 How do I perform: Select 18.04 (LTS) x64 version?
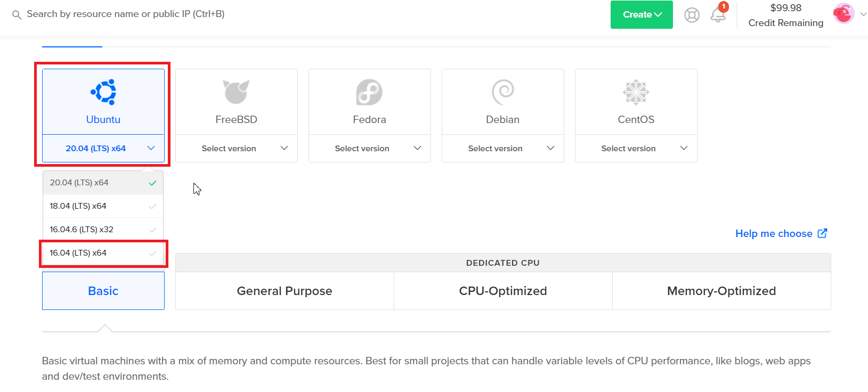[103, 206]
